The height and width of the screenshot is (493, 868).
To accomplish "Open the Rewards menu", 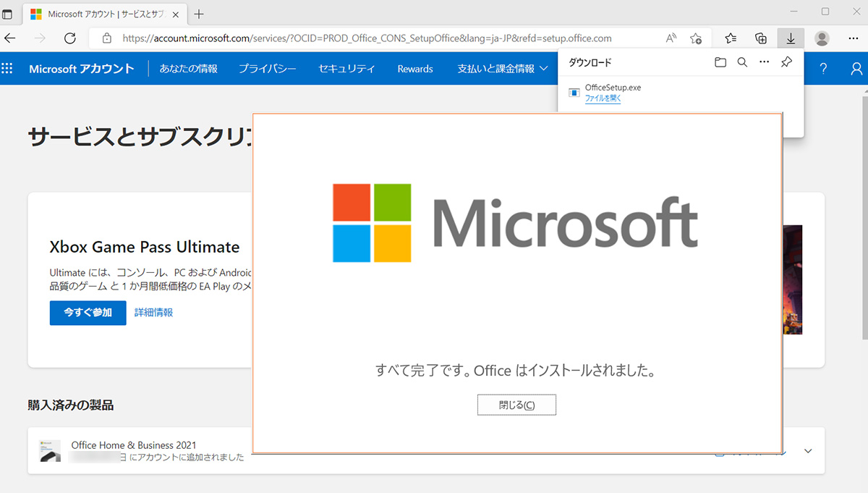I will [415, 69].
